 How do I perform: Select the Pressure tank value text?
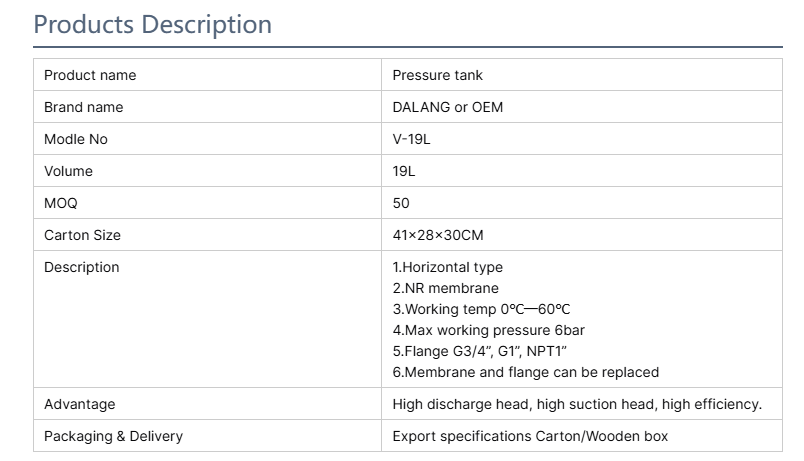[437, 75]
